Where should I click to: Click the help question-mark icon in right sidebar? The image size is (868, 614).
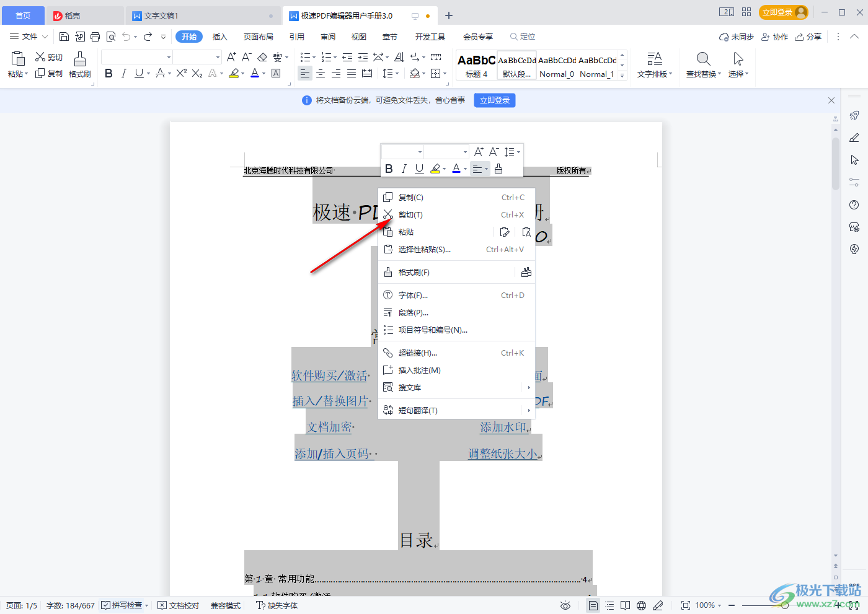point(854,205)
